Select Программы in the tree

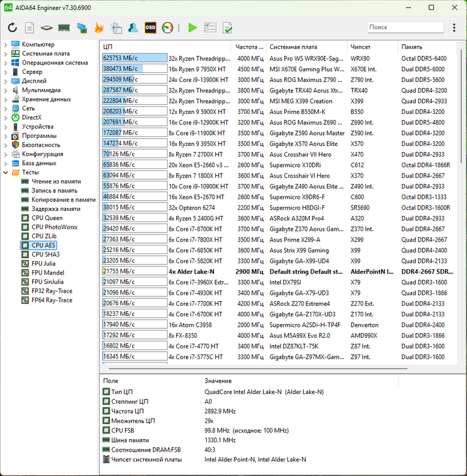(39, 136)
